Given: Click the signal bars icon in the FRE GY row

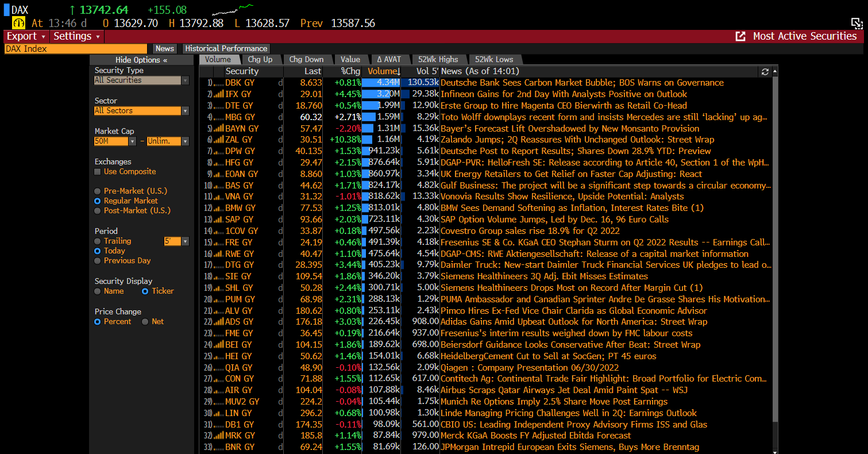Looking at the screenshot, I should (218, 243).
